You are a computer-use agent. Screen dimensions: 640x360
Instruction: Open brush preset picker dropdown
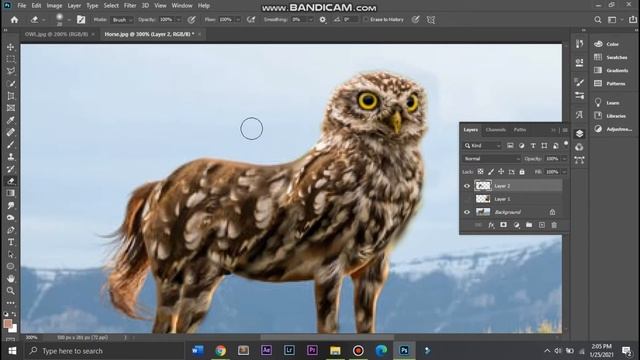coord(69,20)
